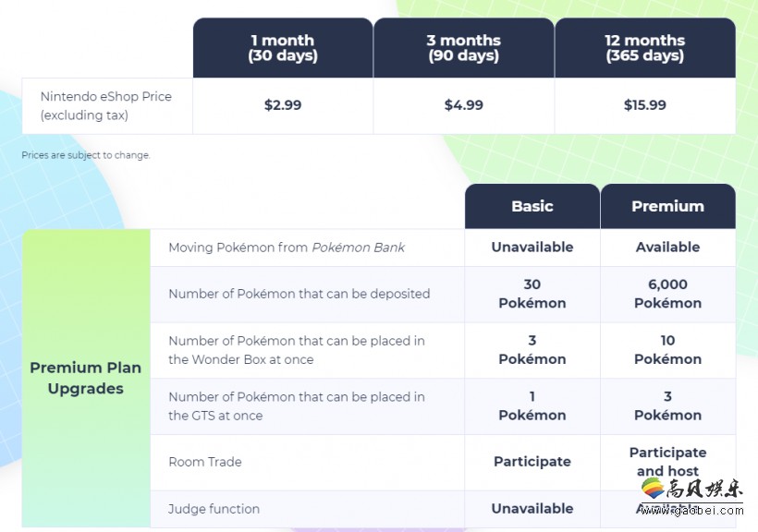The height and width of the screenshot is (532, 758).
Task: Click the Wonder Box row description
Action: coord(297,350)
